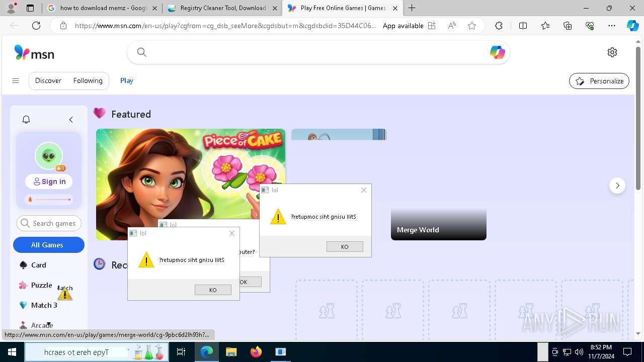This screenshot has width=644, height=362.
Task: Close the front left lol dialog
Action: point(232,233)
